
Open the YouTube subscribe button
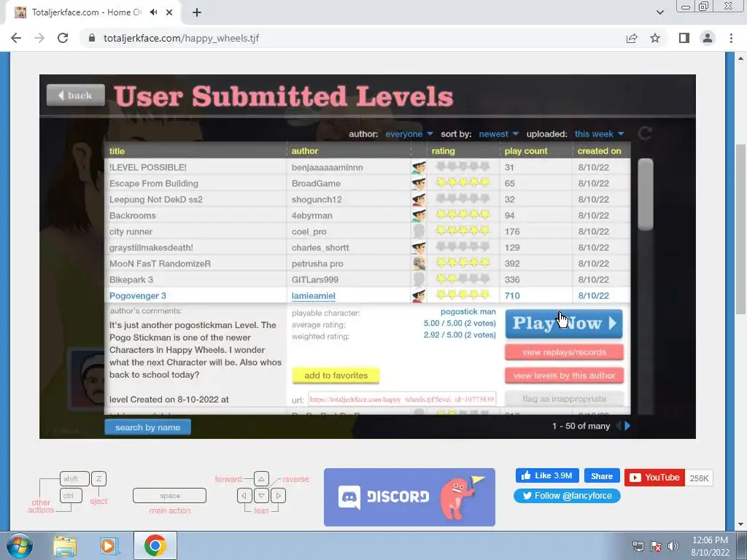pos(654,478)
